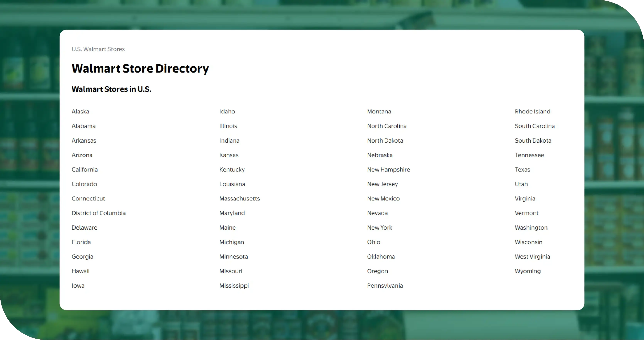Open the Kansas store listing
644x340 pixels.
pos(229,155)
